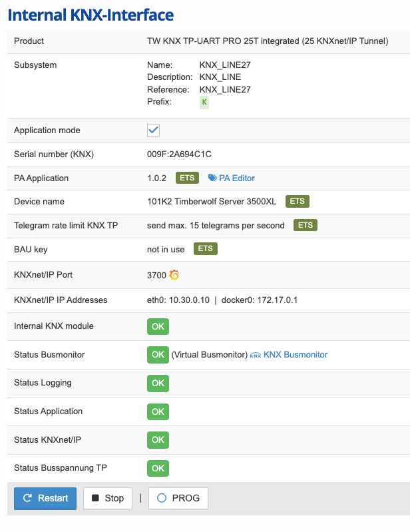Screen dimensions: 410x532
Task: Click the eth0: 10.30.0.10 address
Action: click(178, 300)
